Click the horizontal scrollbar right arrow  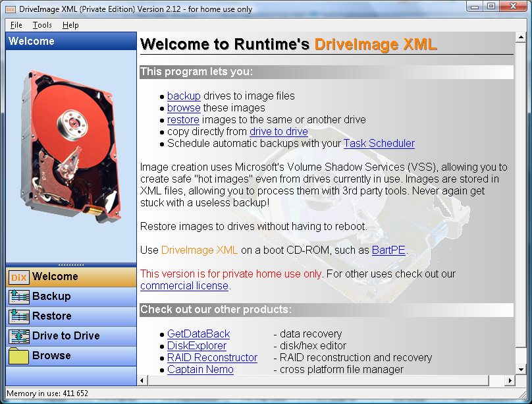(x=510, y=380)
